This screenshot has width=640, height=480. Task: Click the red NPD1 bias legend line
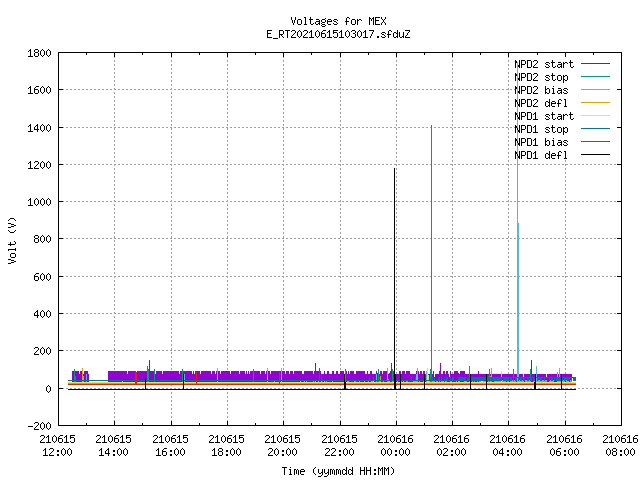coord(595,142)
